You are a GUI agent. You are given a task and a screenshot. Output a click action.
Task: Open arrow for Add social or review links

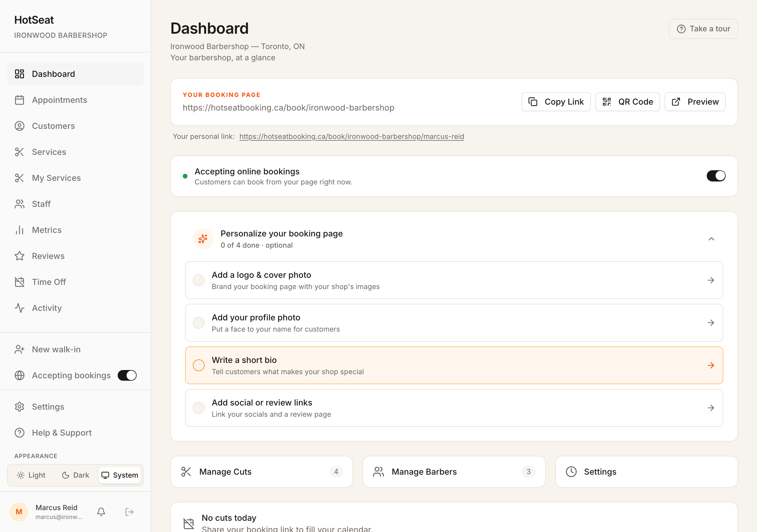pos(711,408)
